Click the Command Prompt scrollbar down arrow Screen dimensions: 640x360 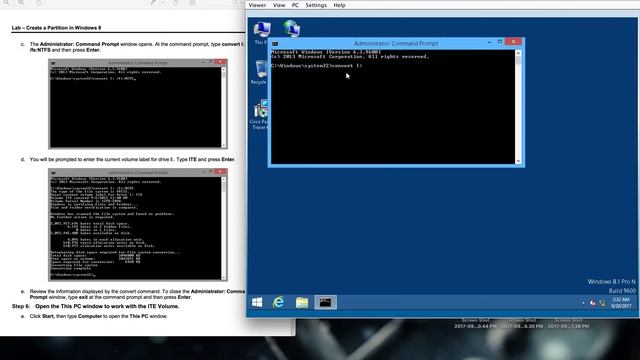518,161
